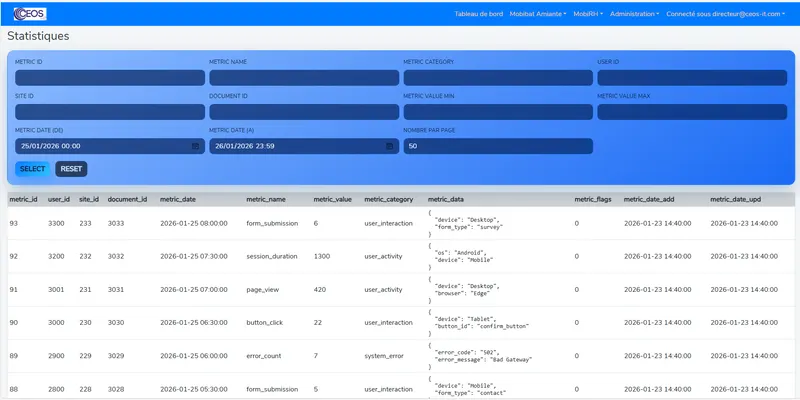800x400 pixels.
Task: Click the session_duration metric name cell
Action: click(271, 257)
